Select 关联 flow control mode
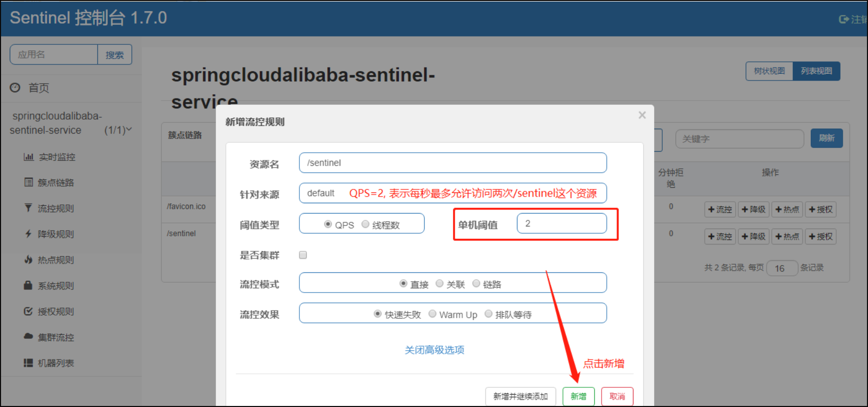This screenshot has width=868, height=407. (440, 283)
